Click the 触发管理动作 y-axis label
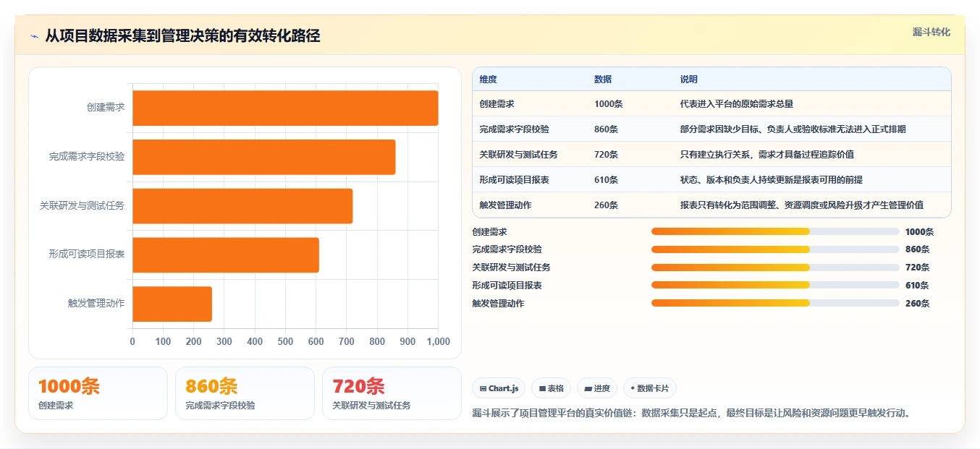Image resolution: width=980 pixels, height=449 pixels. coord(96,303)
